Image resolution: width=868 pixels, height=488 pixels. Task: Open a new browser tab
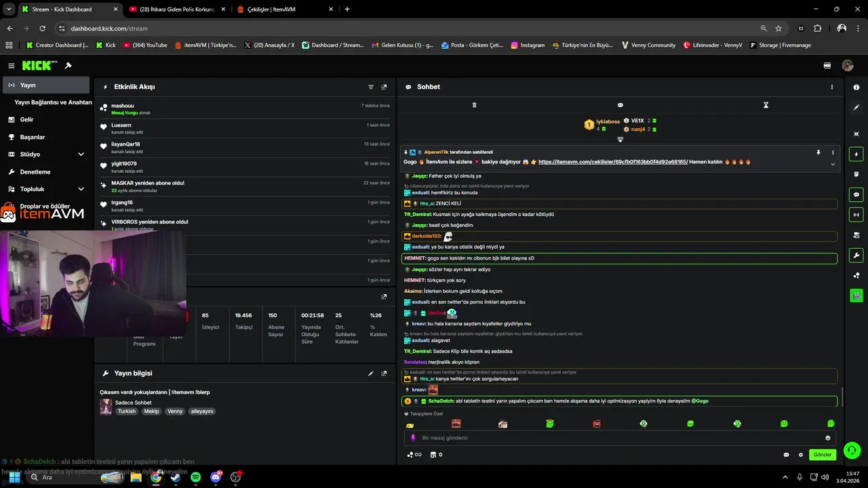click(x=347, y=9)
